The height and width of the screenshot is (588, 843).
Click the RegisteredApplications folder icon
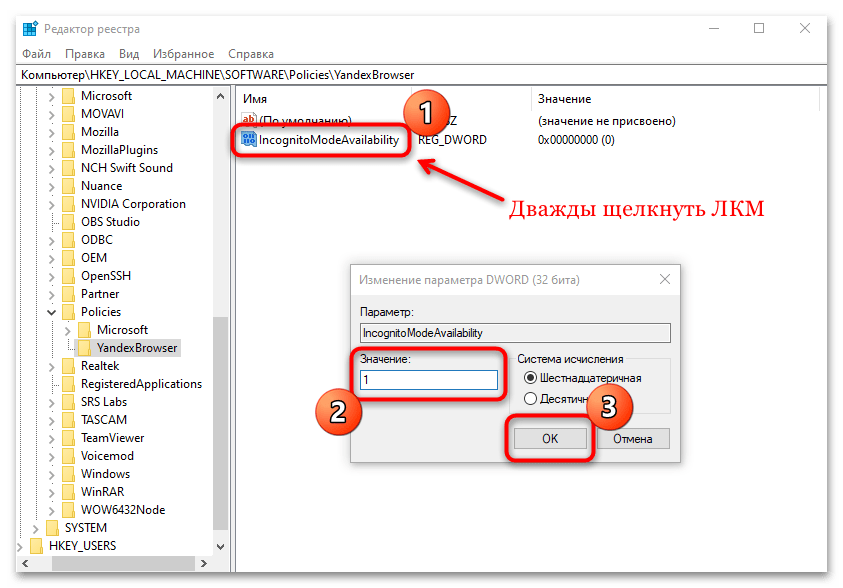[x=68, y=384]
